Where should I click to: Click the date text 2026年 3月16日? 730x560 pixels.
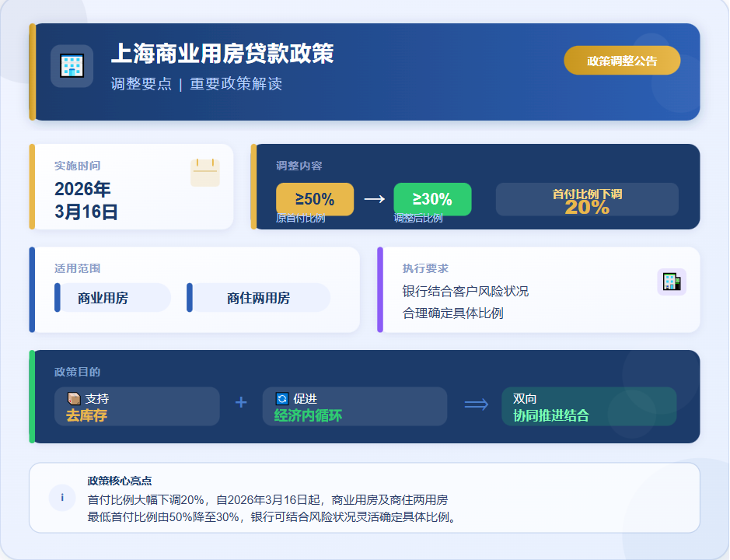(x=86, y=201)
